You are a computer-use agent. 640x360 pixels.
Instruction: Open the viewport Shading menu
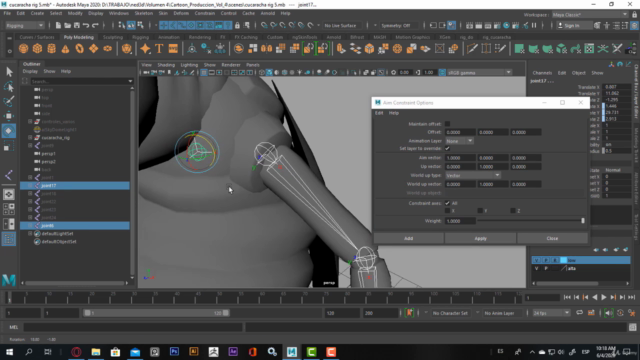click(166, 65)
